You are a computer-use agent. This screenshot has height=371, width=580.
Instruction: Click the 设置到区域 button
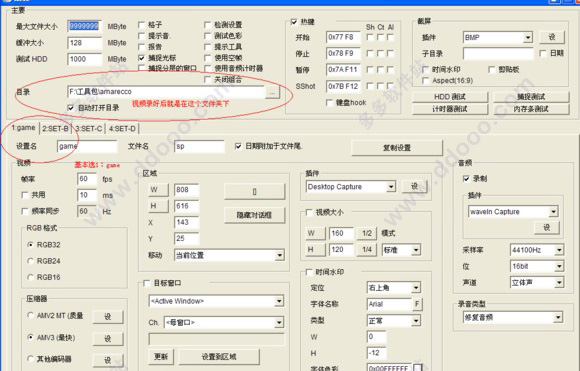point(219,357)
